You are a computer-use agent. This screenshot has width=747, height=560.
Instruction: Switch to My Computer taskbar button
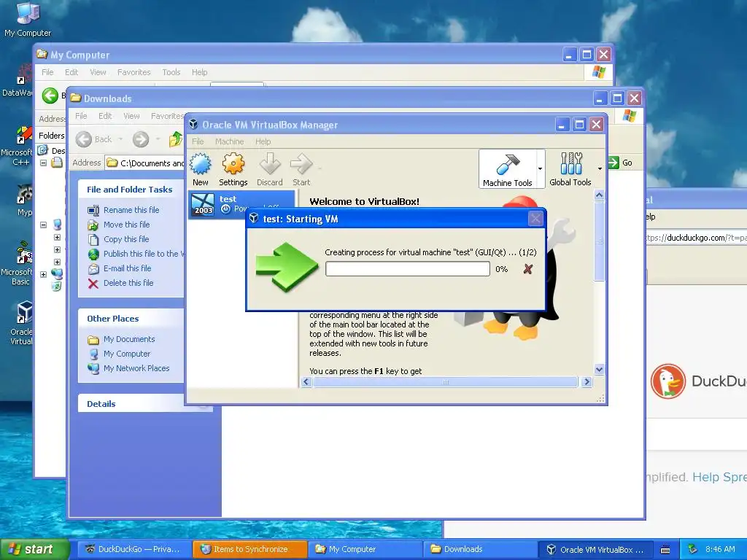point(365,550)
